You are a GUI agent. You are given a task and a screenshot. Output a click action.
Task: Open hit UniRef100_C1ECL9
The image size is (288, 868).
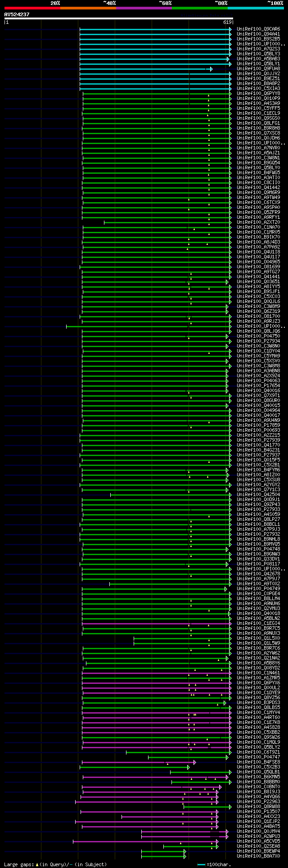pos(258,113)
